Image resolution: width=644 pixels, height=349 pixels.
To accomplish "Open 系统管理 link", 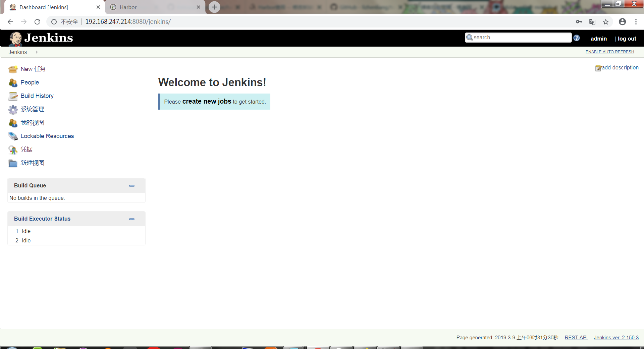I will [33, 109].
